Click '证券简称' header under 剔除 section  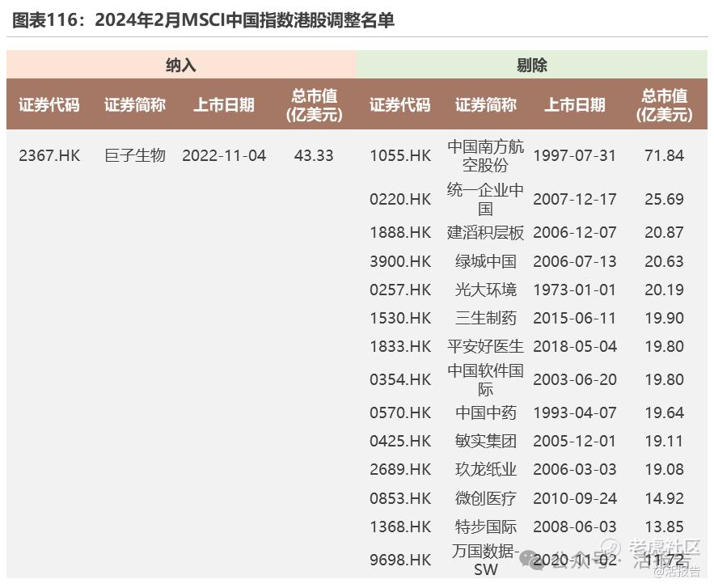485,105
